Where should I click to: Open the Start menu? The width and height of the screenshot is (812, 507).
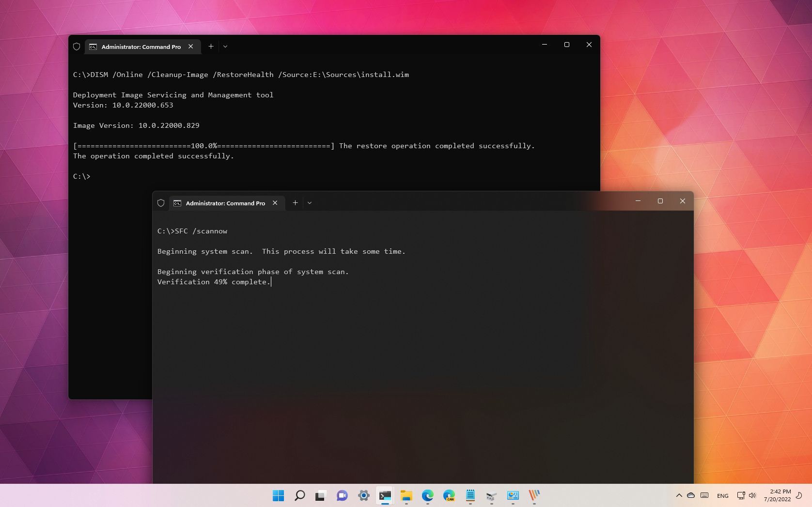tap(279, 496)
